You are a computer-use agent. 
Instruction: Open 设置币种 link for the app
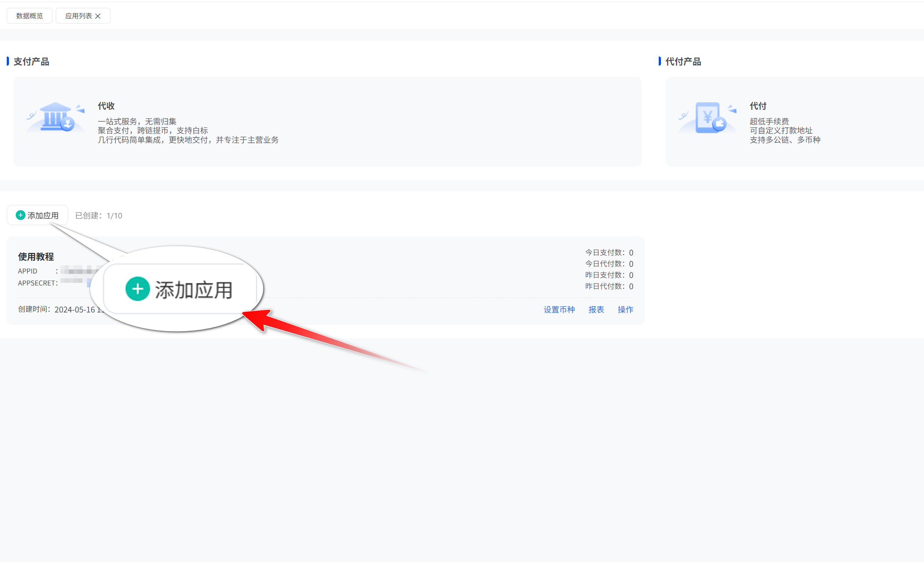[x=559, y=309]
